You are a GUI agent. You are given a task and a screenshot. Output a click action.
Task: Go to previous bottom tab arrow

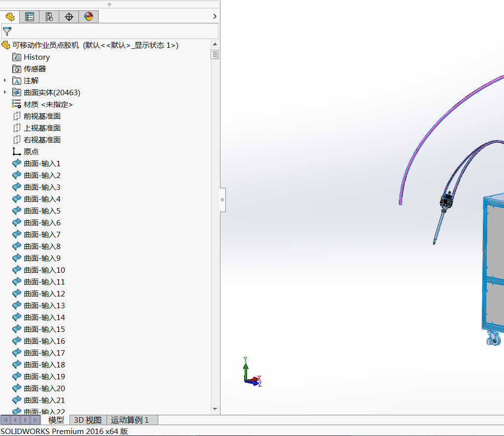click(15, 420)
